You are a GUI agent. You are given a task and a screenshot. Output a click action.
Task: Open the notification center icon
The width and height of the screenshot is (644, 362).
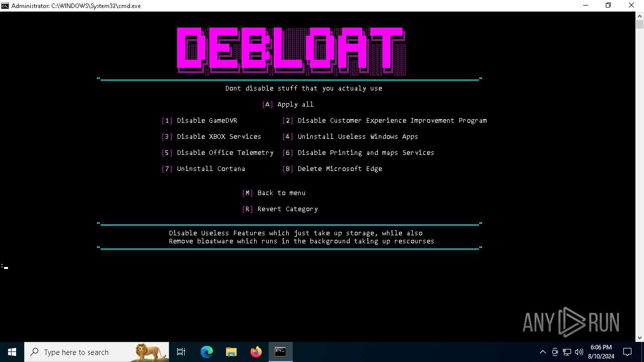pos(627,352)
